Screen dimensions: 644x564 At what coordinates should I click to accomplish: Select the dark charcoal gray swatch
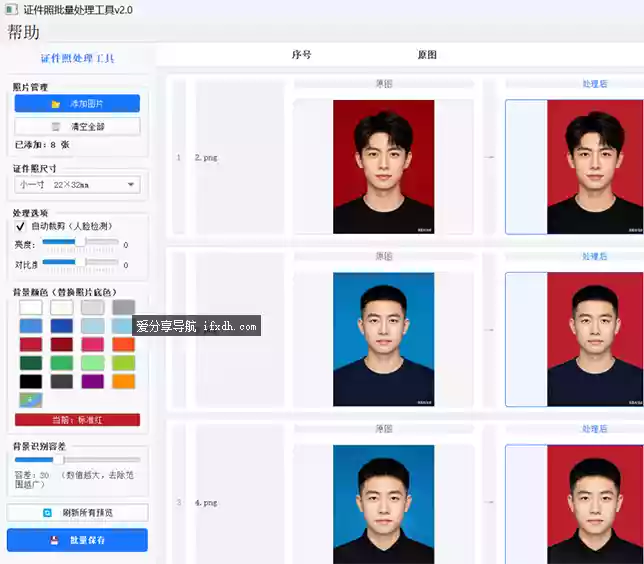pos(62,382)
